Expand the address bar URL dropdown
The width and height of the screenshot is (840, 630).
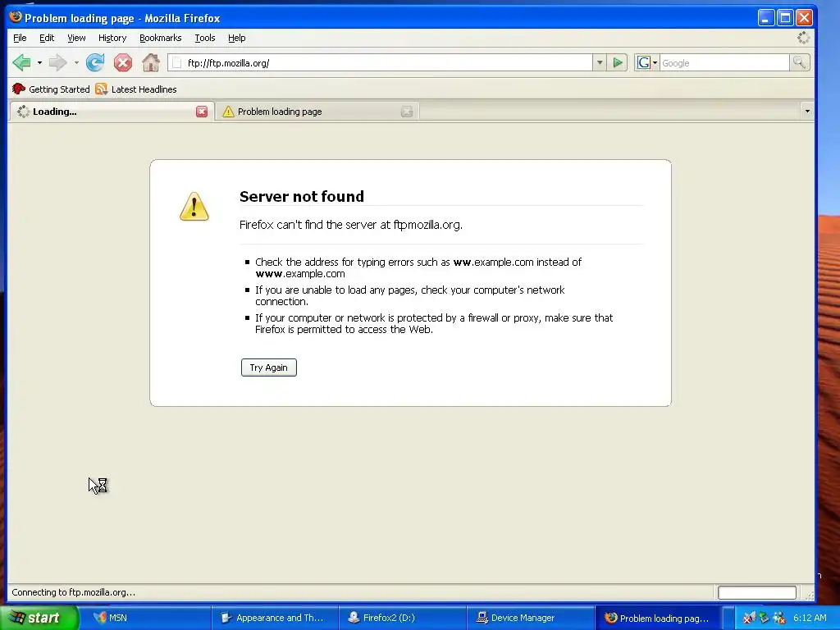click(x=600, y=62)
